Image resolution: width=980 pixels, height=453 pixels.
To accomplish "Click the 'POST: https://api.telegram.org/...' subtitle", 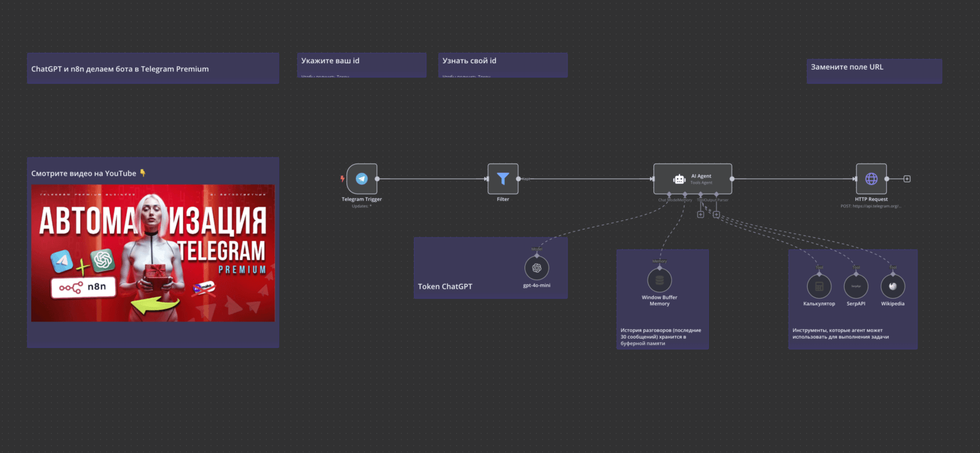I will click(871, 207).
